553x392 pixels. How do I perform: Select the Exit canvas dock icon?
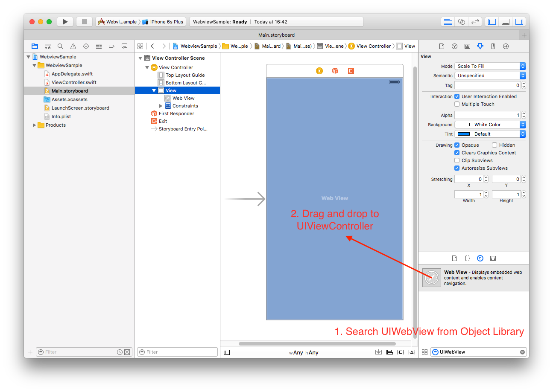point(351,71)
